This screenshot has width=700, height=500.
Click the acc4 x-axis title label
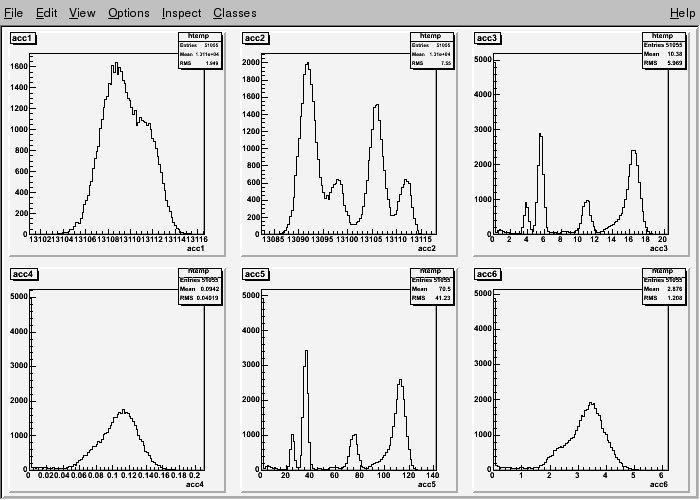tap(195, 484)
